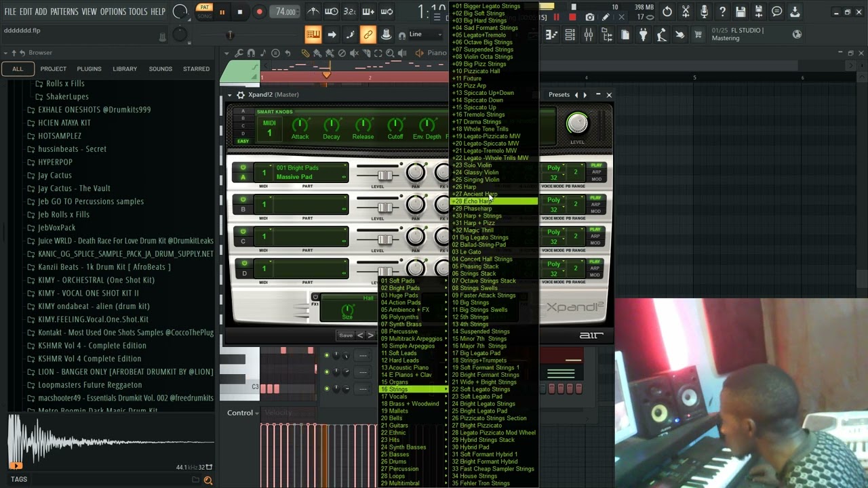
Task: Toggle the power button for part B
Action: click(x=243, y=200)
